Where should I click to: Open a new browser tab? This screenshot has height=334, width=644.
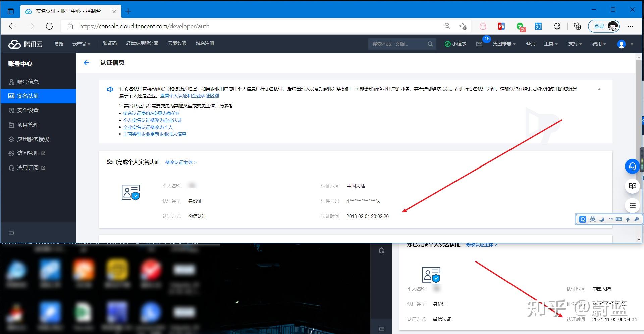point(128,11)
